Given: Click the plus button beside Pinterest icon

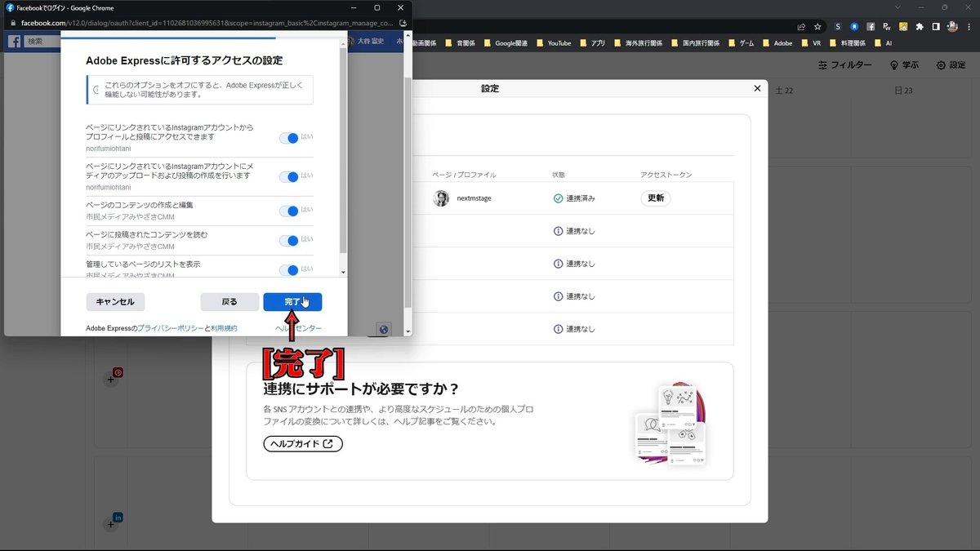Looking at the screenshot, I should click(x=111, y=380).
